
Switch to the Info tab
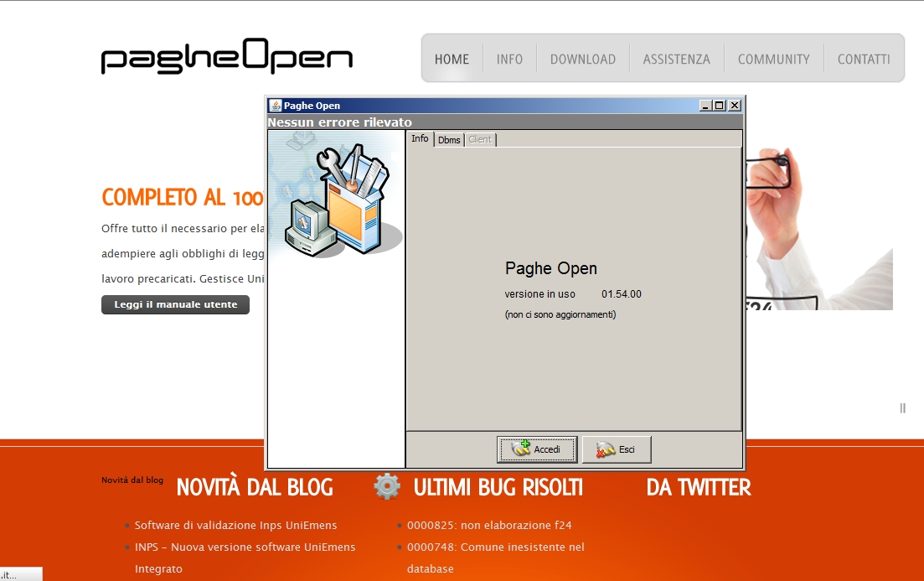pyautogui.click(x=420, y=138)
